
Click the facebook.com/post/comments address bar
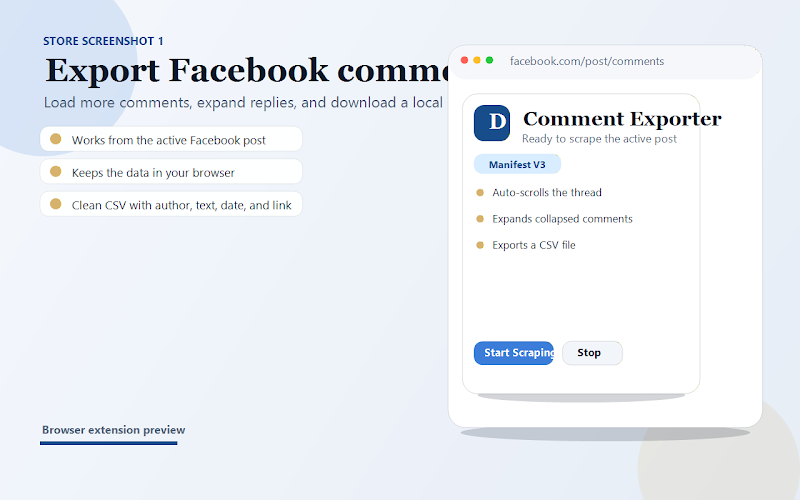tap(587, 61)
